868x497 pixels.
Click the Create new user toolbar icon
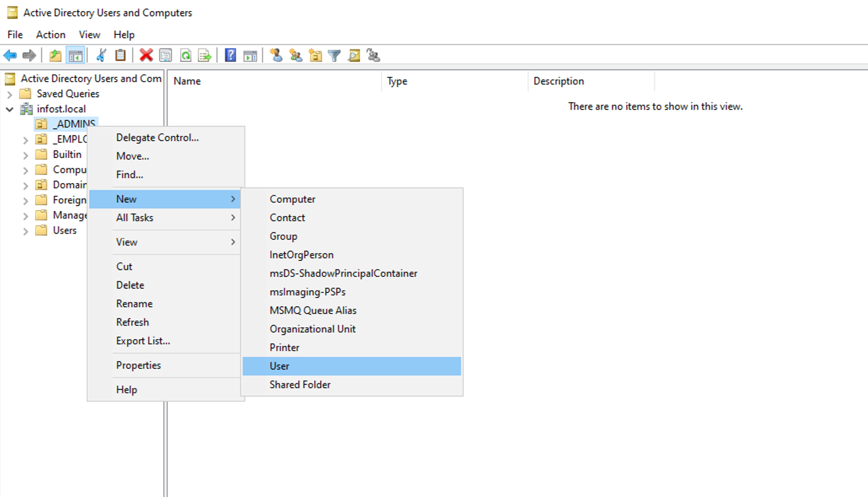[276, 55]
